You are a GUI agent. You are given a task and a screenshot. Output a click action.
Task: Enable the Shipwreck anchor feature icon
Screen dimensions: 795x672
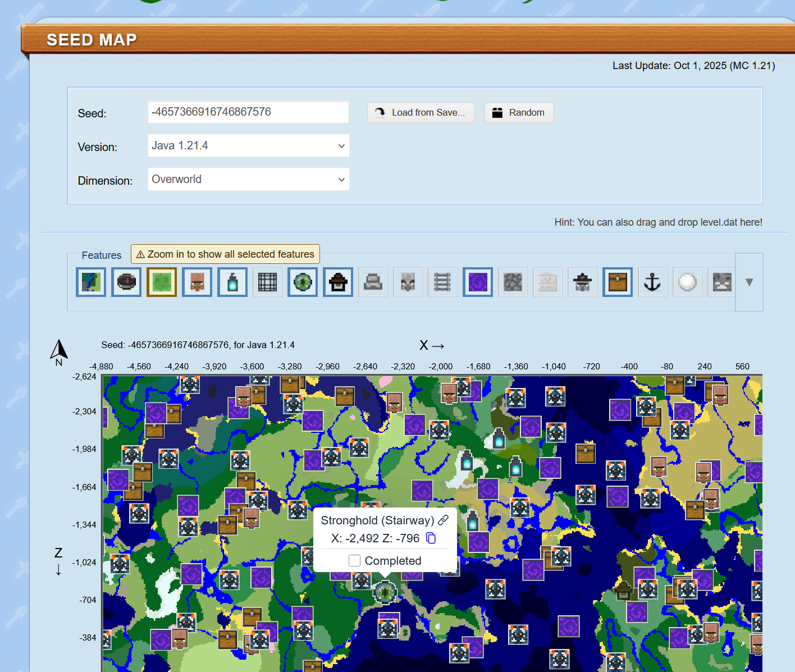[x=652, y=282]
